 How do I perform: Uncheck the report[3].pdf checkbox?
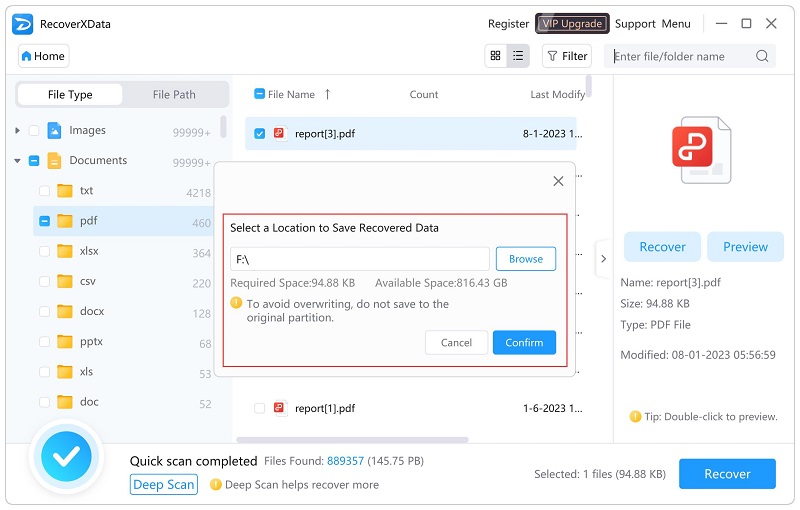[x=260, y=133]
